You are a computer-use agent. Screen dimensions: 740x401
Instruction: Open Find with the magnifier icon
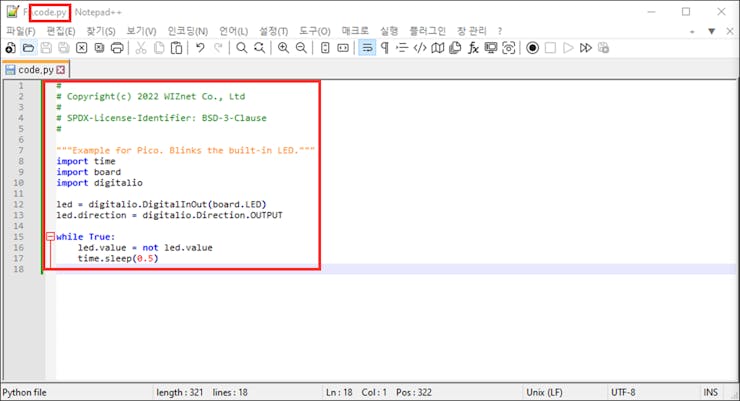pyautogui.click(x=242, y=48)
